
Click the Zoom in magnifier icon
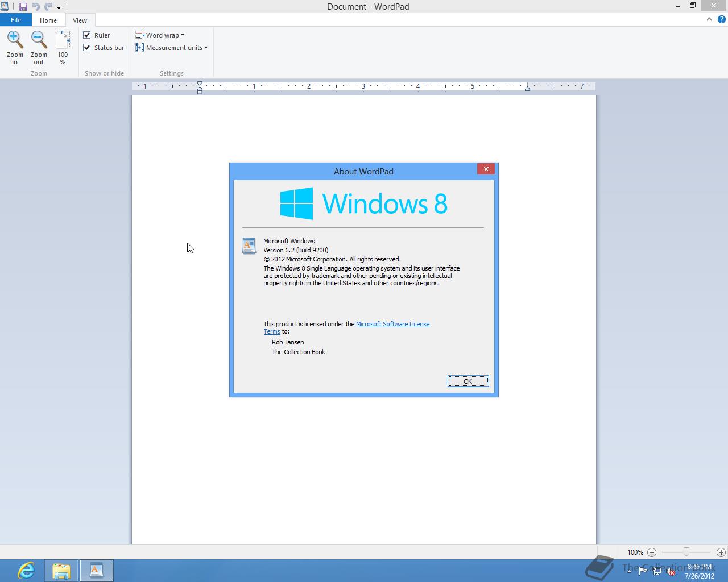15,40
